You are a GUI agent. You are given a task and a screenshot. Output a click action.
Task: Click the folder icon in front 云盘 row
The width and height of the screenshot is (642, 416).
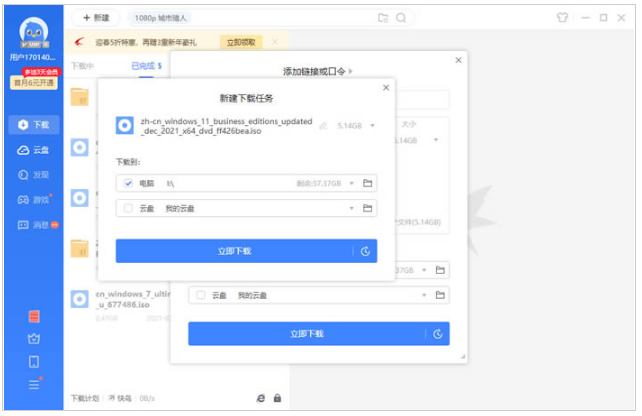[367, 208]
